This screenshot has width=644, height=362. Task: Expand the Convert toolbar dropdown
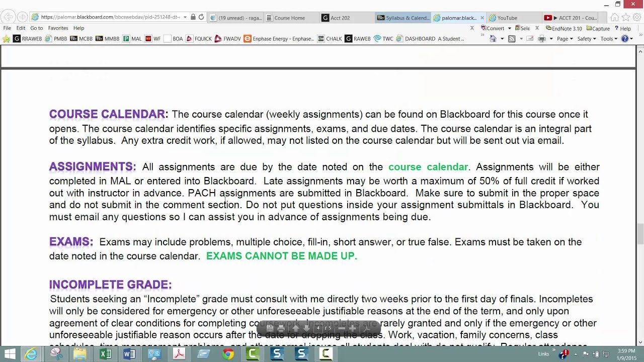[509, 29]
